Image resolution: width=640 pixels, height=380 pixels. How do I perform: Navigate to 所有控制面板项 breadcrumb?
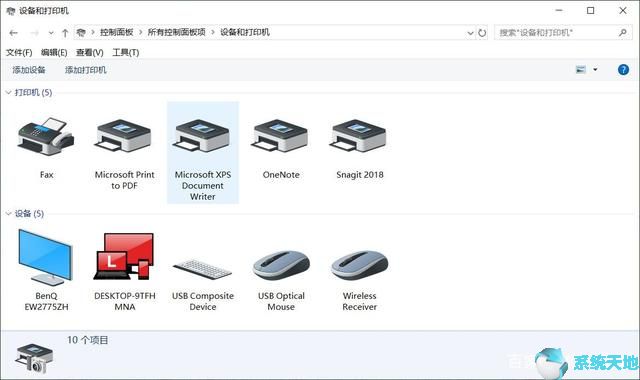(176, 32)
